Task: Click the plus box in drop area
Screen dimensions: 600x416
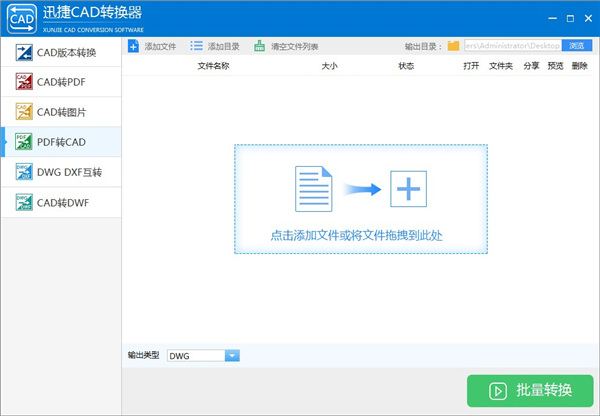Action: click(408, 189)
